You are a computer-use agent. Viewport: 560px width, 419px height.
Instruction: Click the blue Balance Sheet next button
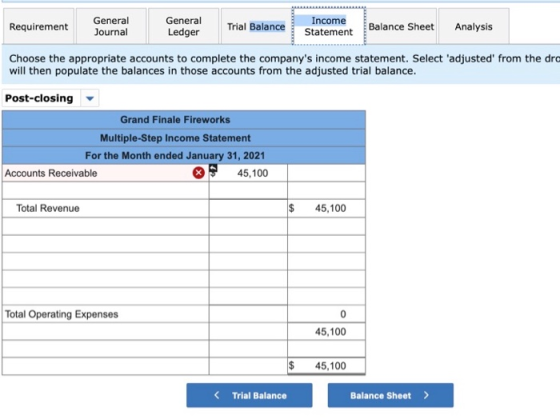[391, 395]
